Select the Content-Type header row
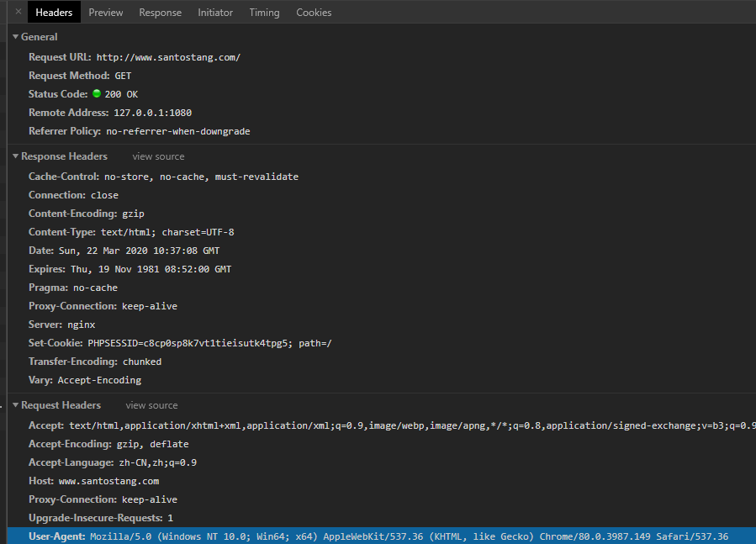The height and width of the screenshot is (544, 756). click(131, 232)
